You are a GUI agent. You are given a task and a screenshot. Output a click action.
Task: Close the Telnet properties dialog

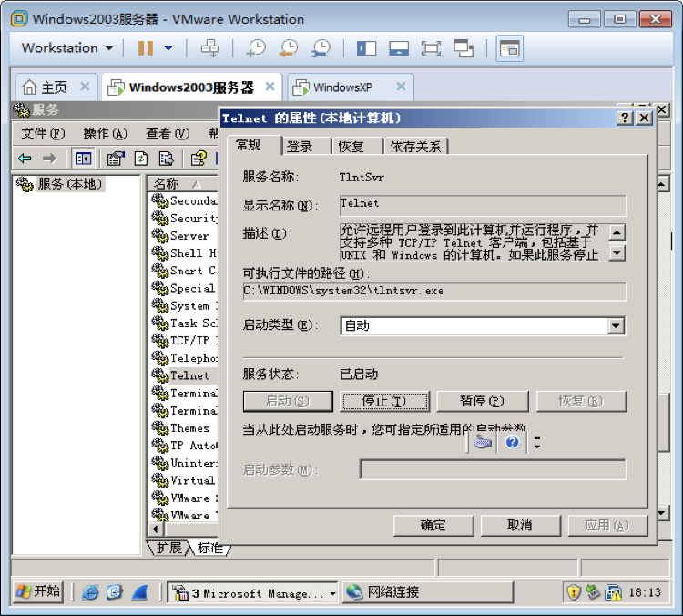coord(644,118)
